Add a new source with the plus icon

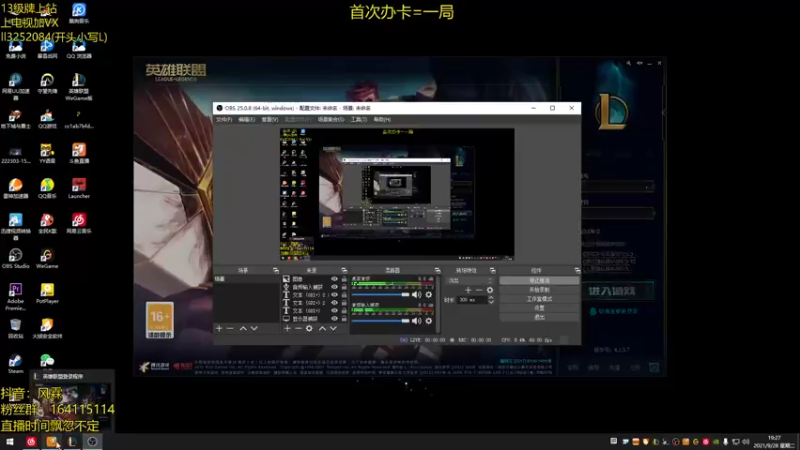tap(287, 329)
